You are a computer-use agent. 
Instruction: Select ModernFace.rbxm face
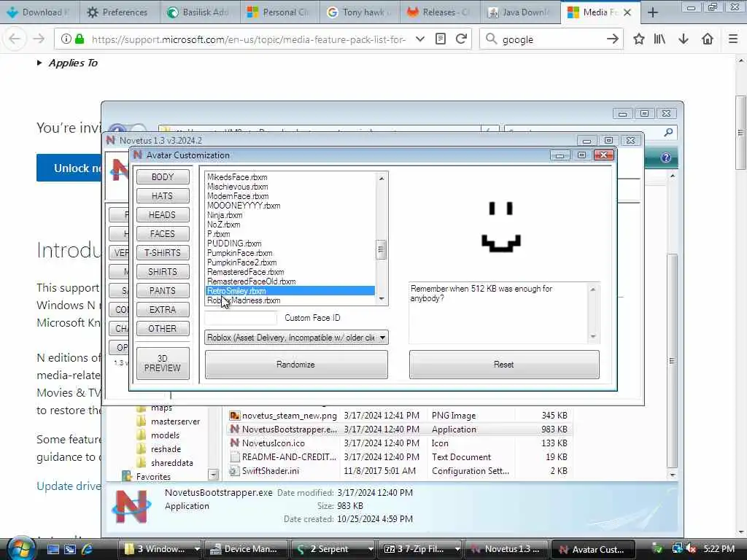(x=238, y=196)
